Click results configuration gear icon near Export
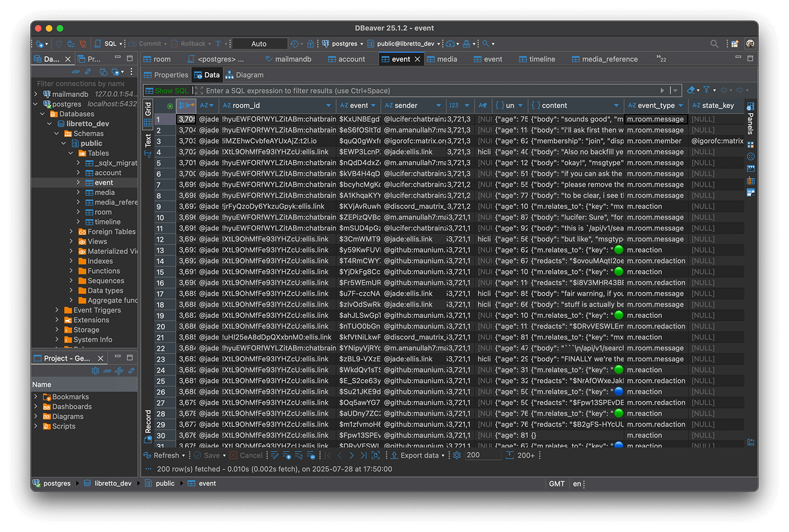The image size is (789, 532). (457, 456)
